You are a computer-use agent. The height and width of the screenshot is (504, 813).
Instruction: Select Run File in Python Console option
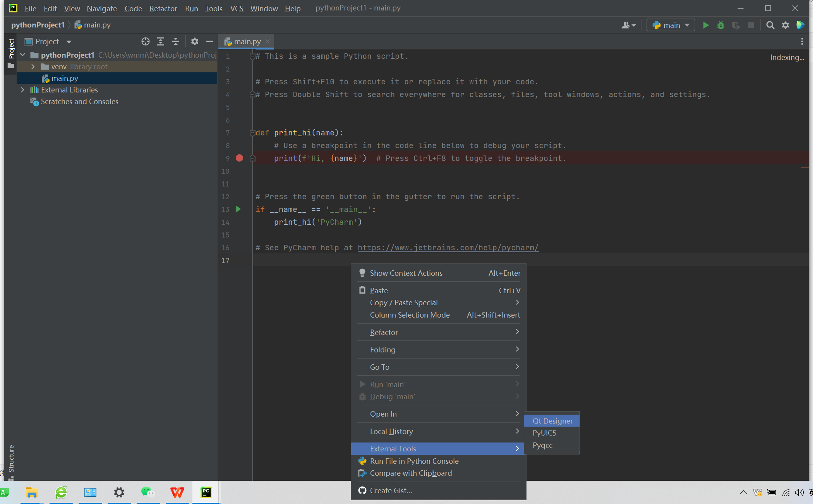click(x=414, y=460)
